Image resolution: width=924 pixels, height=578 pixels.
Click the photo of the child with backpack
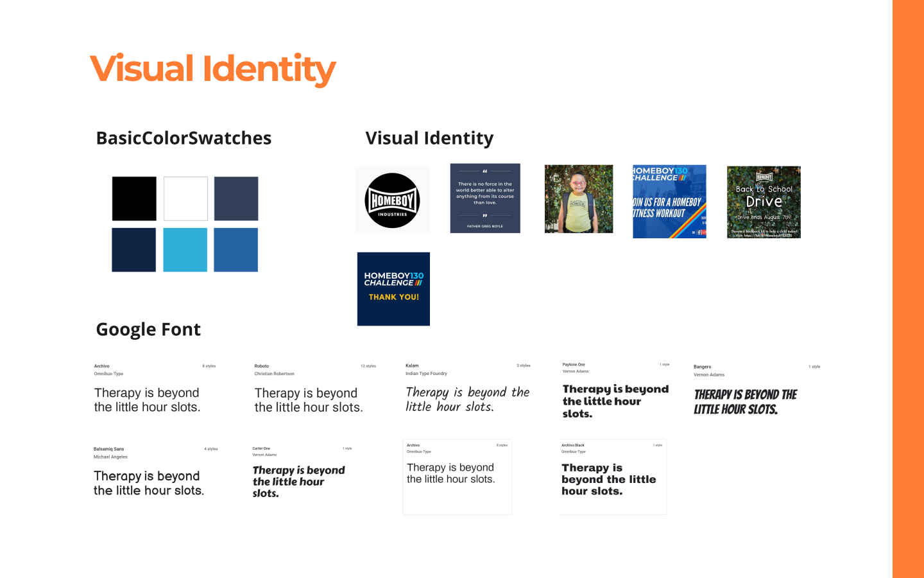pyautogui.click(x=579, y=199)
